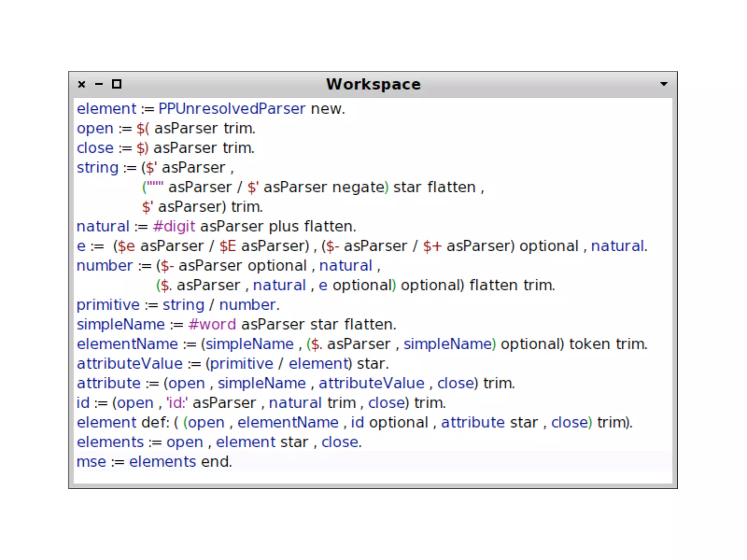The width and height of the screenshot is (747, 560).
Task: Click PPUnresolvedParser class name
Action: 232,109
